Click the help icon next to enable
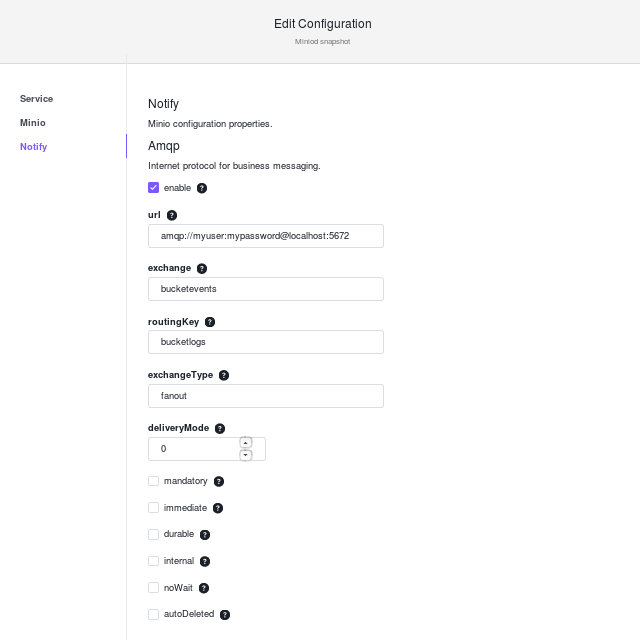Image resolution: width=640 pixels, height=640 pixels. click(x=202, y=188)
